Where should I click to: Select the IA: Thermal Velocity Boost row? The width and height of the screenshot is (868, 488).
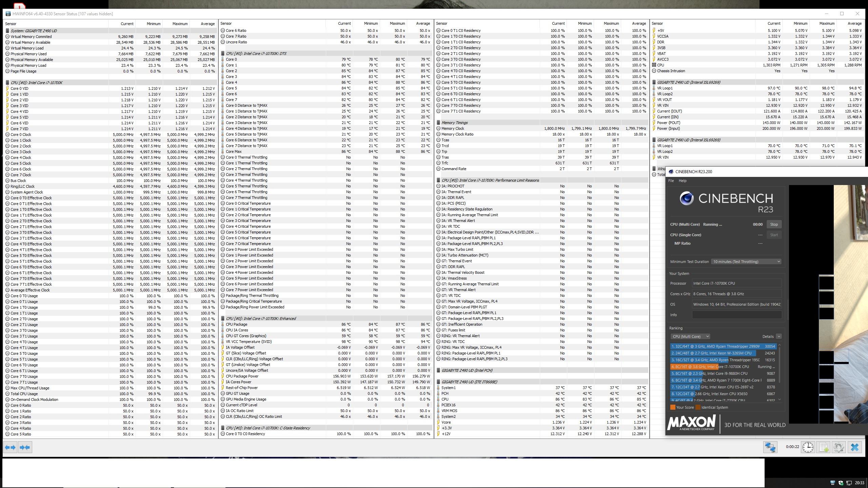(x=542, y=272)
